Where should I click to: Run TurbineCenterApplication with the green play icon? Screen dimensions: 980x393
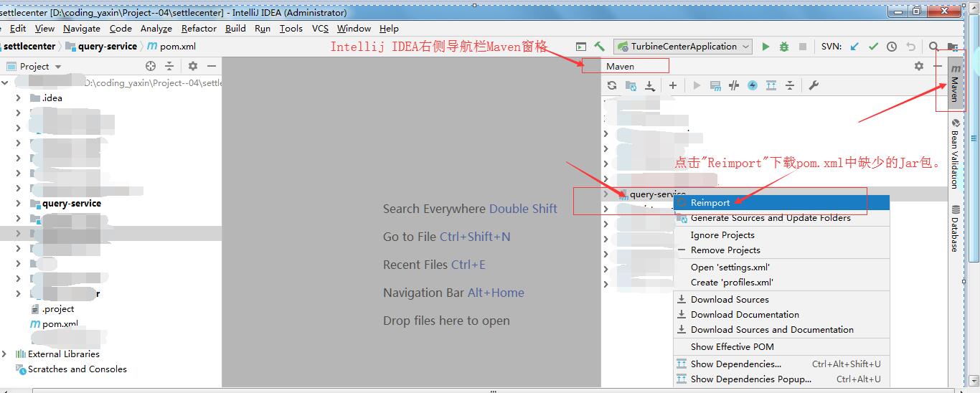[765, 46]
